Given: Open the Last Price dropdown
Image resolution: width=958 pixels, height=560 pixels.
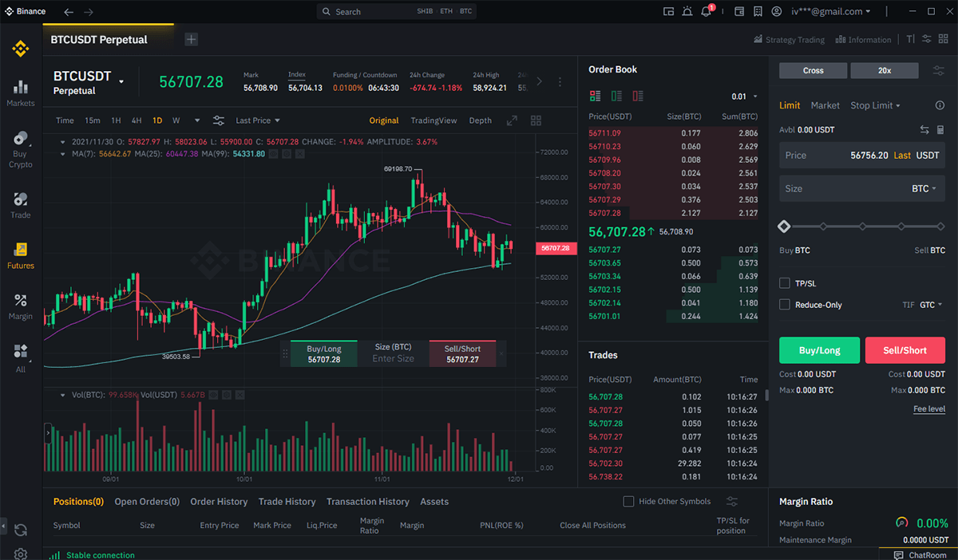Looking at the screenshot, I should (x=258, y=120).
